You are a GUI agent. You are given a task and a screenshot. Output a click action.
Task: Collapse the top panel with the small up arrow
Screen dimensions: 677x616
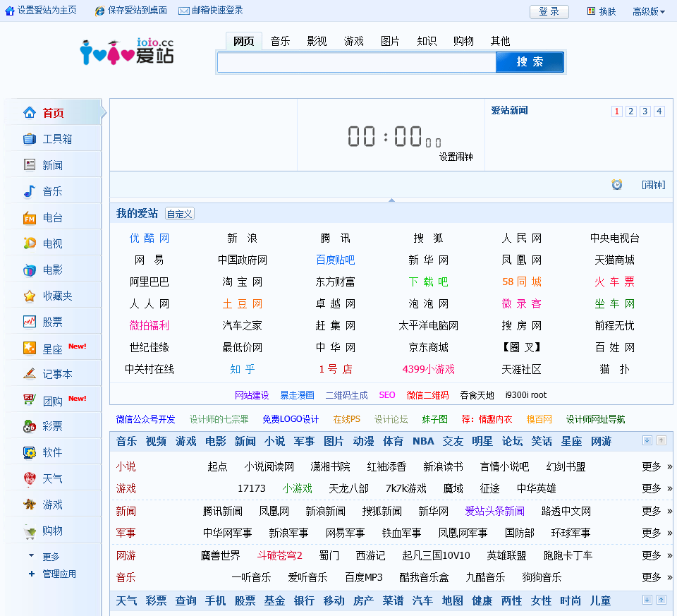391,200
